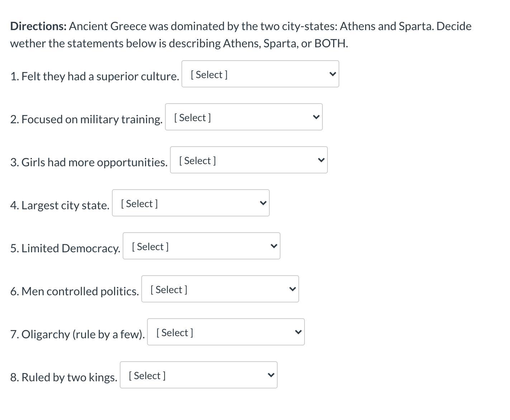The height and width of the screenshot is (420, 510).
Task: Open the 'Men controlled politics' dropdown
Action: click(x=220, y=289)
